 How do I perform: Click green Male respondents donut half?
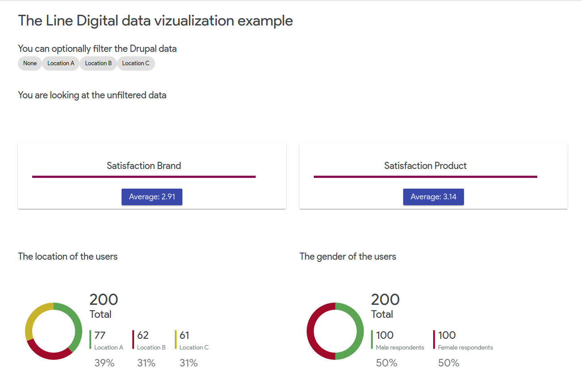[x=360, y=331]
